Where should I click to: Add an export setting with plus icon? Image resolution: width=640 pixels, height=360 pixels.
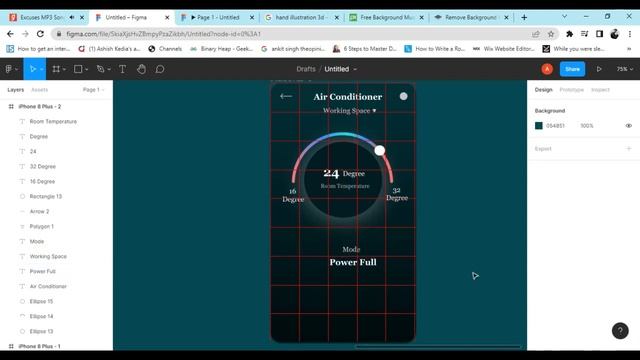pyautogui.click(x=629, y=149)
